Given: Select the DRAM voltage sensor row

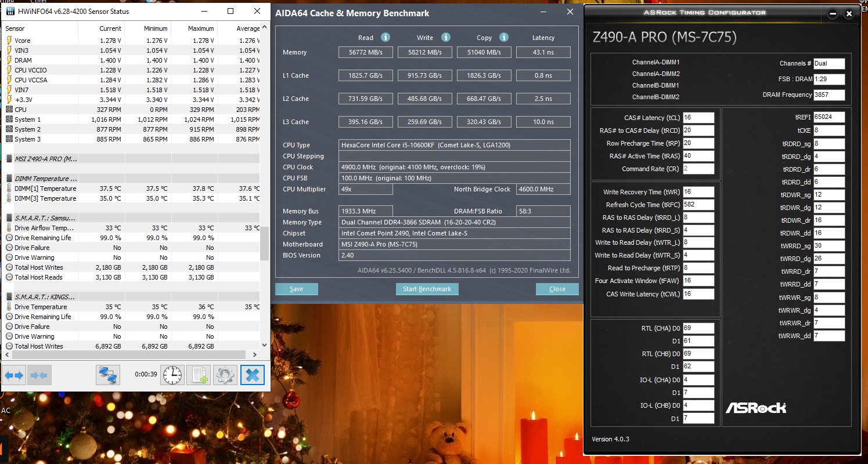Looking at the screenshot, I should 132,60.
